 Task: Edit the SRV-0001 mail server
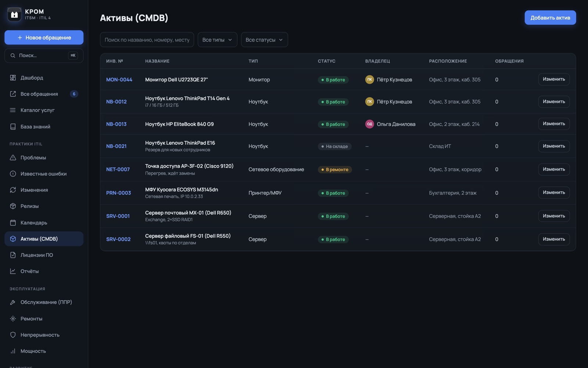pyautogui.click(x=554, y=216)
